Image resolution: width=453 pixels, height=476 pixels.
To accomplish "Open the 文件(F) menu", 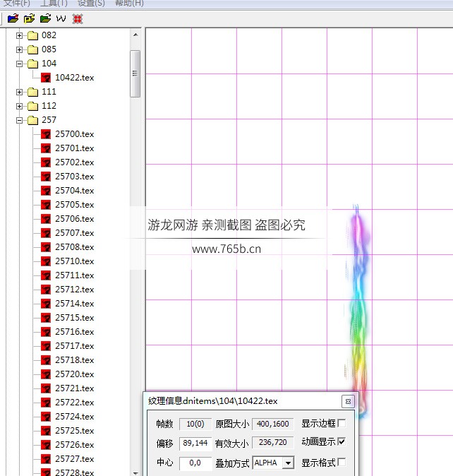I will coord(17,3).
